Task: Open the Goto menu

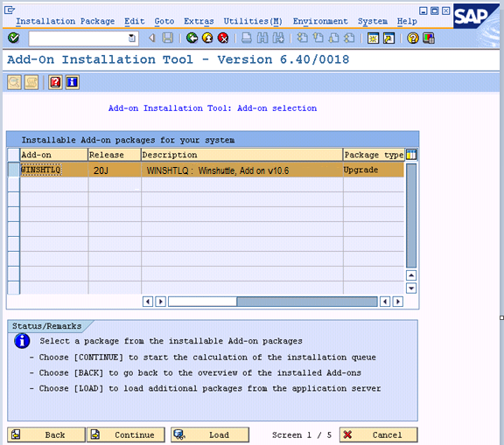Action: point(164,21)
